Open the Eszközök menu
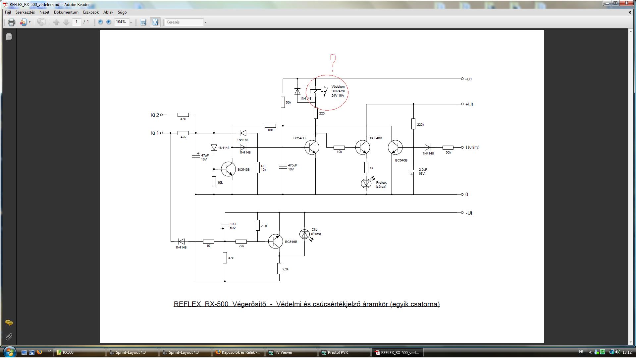This screenshot has width=636, height=364. (x=91, y=12)
